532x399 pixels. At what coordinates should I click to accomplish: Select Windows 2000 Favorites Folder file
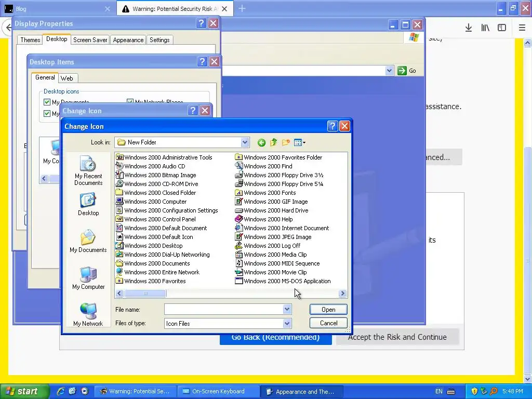(x=279, y=157)
